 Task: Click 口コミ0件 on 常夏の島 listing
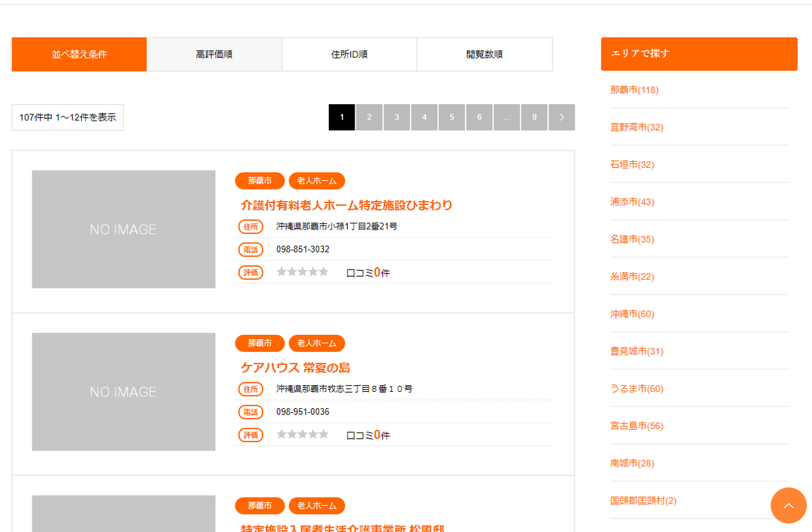click(x=368, y=435)
